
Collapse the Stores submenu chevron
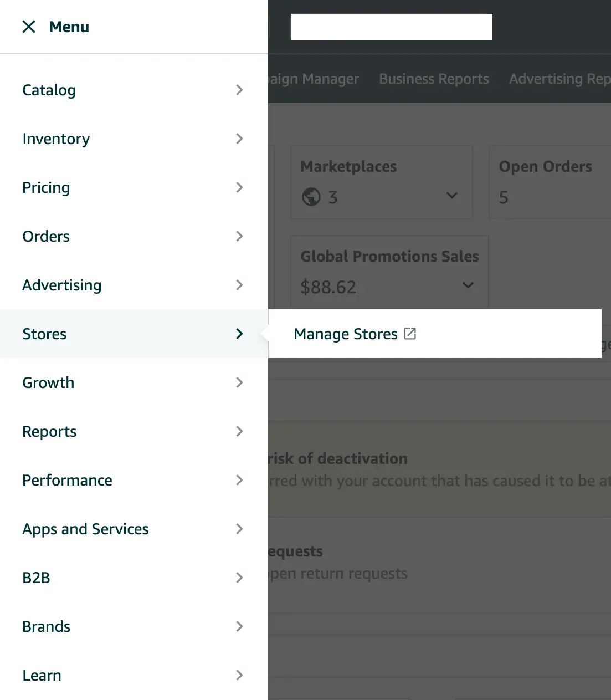click(x=239, y=334)
